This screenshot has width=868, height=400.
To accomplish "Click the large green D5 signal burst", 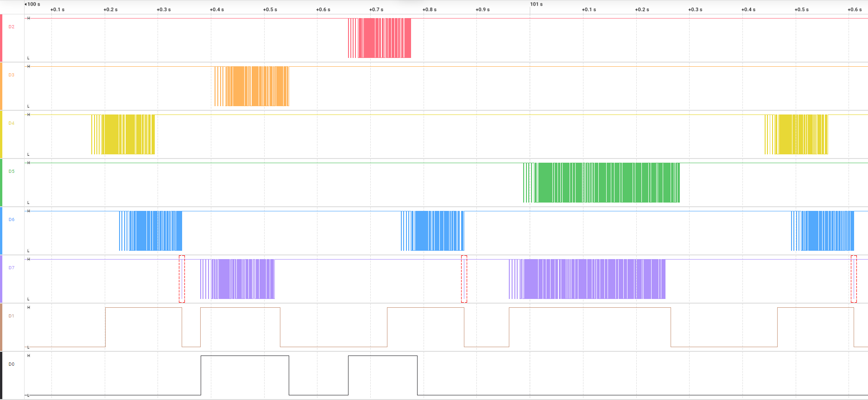I will point(602,183).
